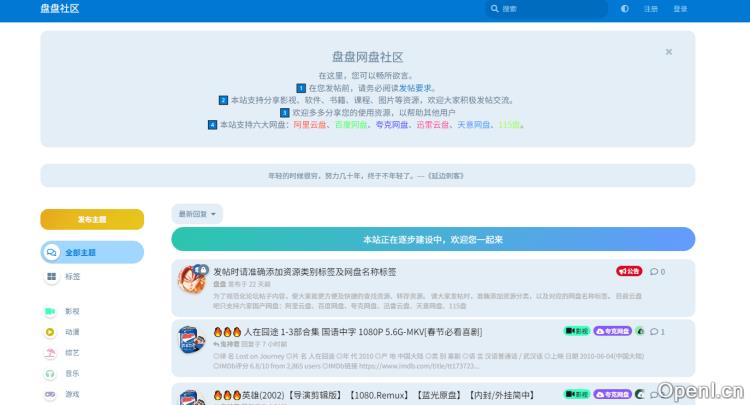Open the 注册 register link
The height and width of the screenshot is (405, 750).
pos(651,9)
